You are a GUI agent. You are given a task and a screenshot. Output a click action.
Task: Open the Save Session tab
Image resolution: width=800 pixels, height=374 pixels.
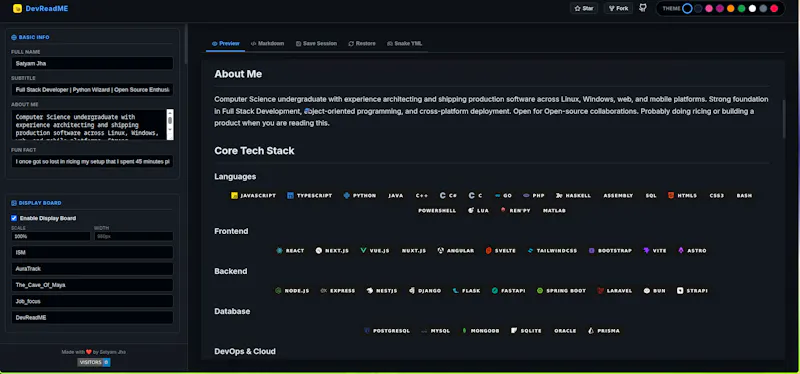(x=316, y=43)
